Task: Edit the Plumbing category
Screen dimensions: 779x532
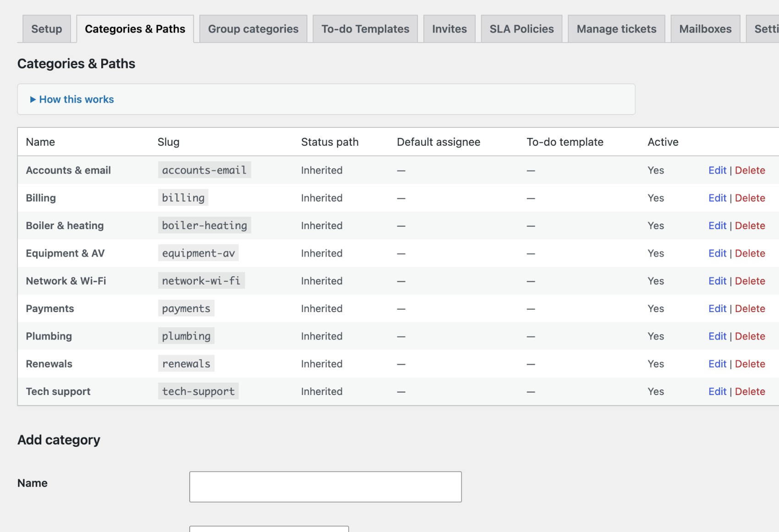Action: (x=717, y=336)
